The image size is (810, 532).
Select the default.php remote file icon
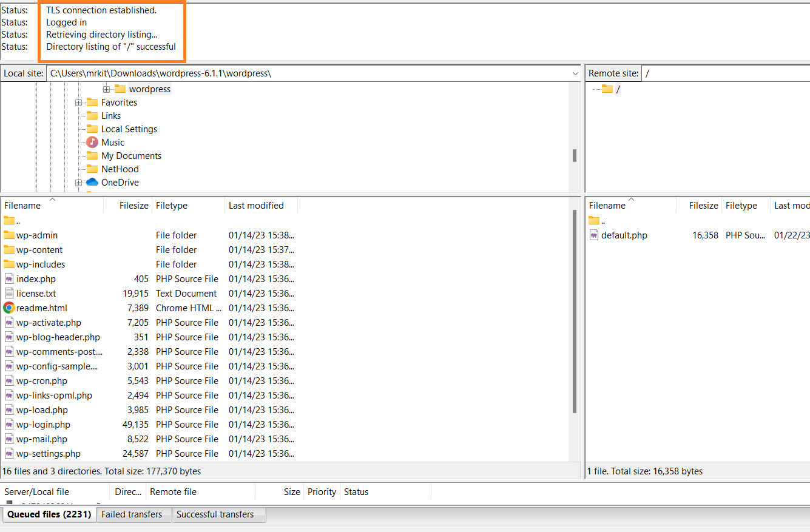pyautogui.click(x=594, y=235)
